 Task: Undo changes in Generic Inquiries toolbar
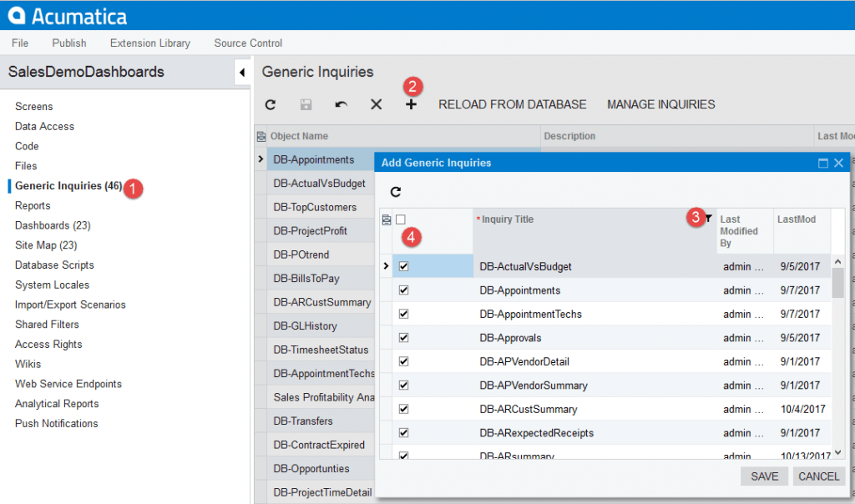click(341, 104)
